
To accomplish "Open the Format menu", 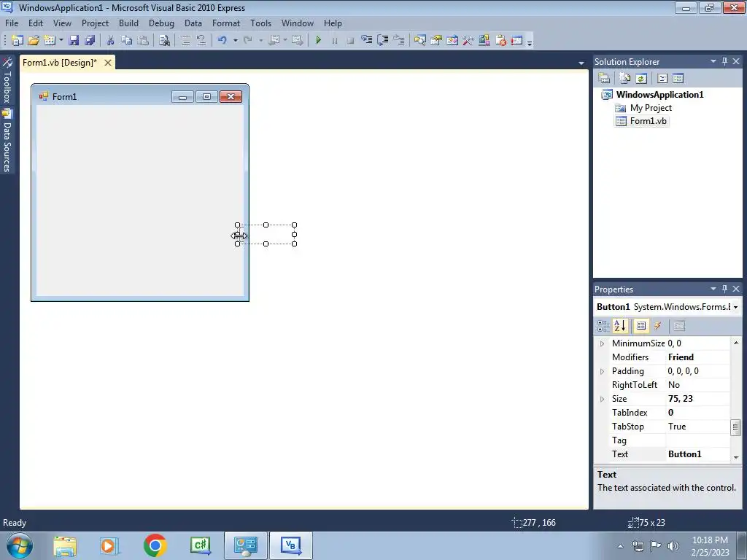I will [x=226, y=23].
